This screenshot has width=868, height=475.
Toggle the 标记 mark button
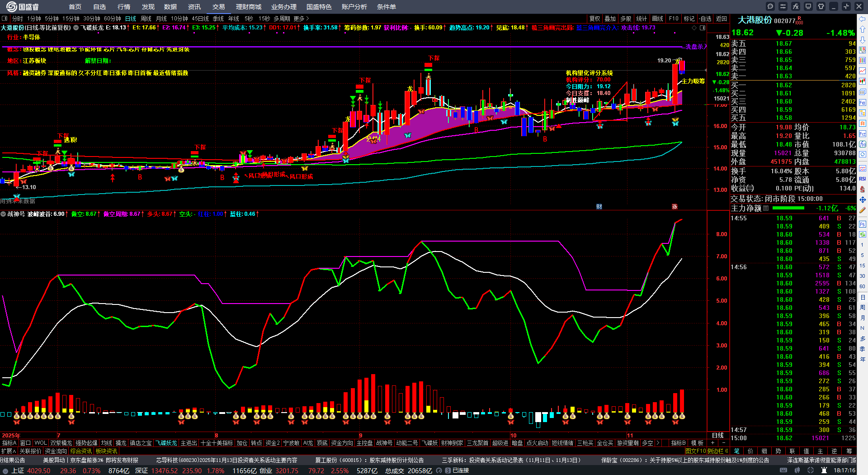(689, 19)
